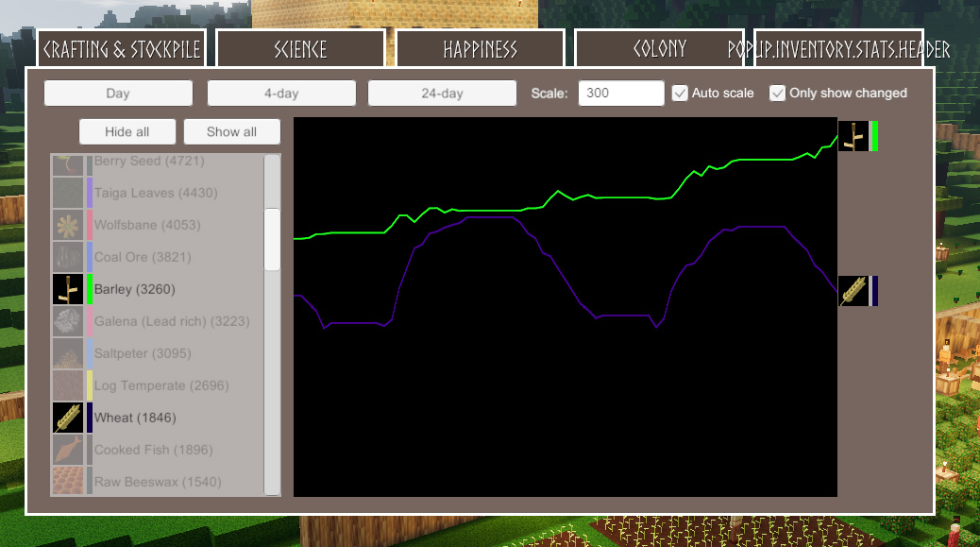Hide Wheat (1846) from graph
980x547 pixels.
coord(135,418)
